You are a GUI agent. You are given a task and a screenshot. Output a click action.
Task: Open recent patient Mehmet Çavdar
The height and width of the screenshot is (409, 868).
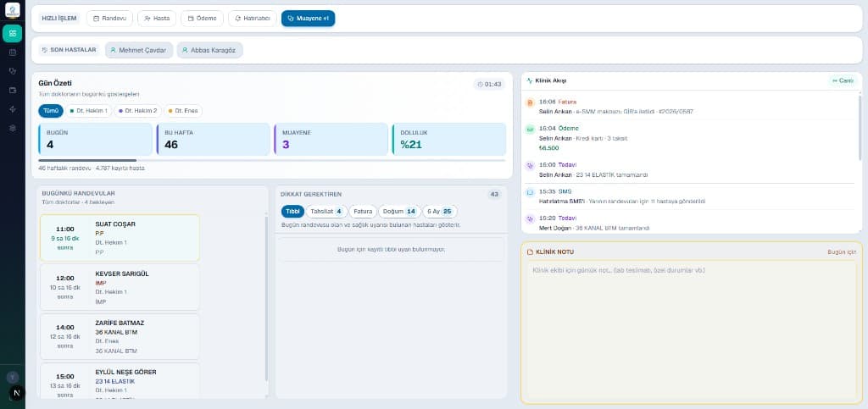tap(139, 50)
